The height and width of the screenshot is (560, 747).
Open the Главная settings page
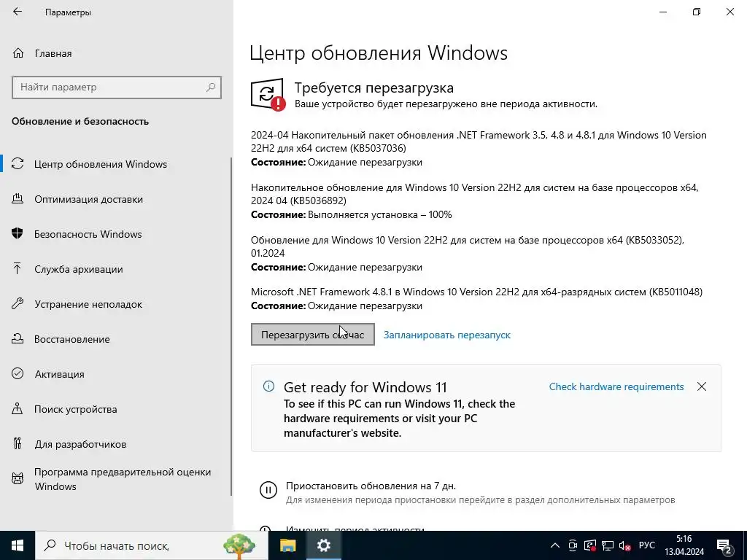[53, 53]
